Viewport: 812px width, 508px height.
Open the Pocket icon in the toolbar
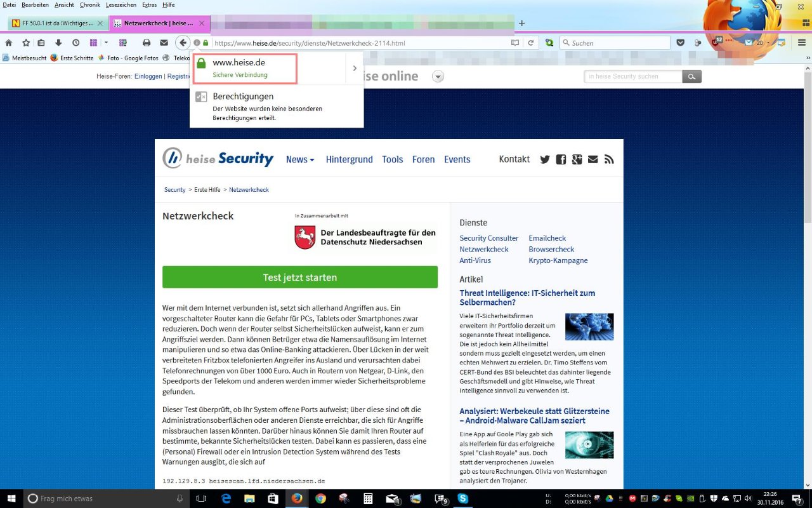(x=681, y=43)
